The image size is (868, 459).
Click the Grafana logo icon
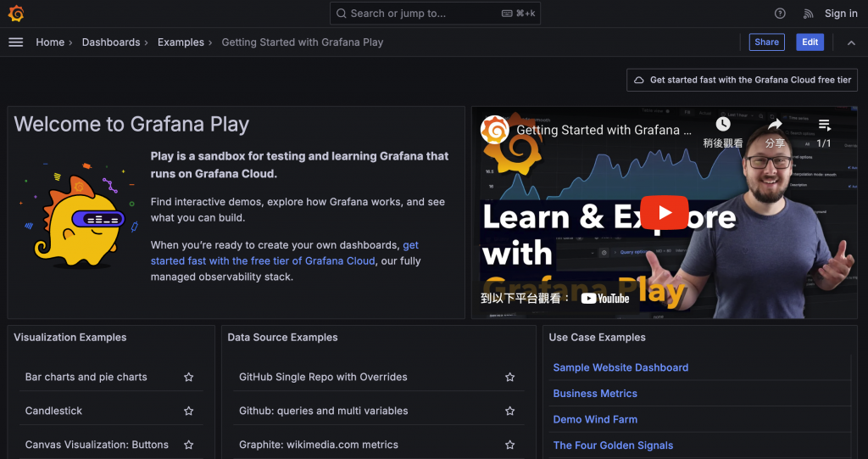pos(16,14)
